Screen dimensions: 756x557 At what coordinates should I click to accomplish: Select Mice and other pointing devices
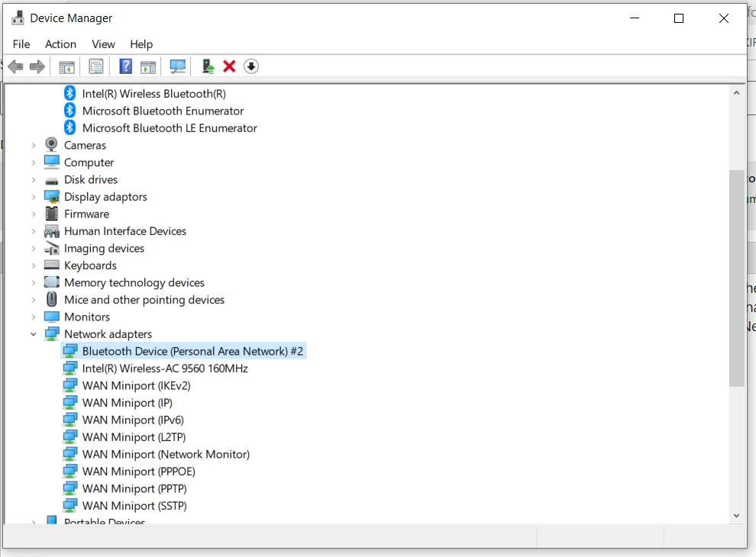click(x=144, y=300)
